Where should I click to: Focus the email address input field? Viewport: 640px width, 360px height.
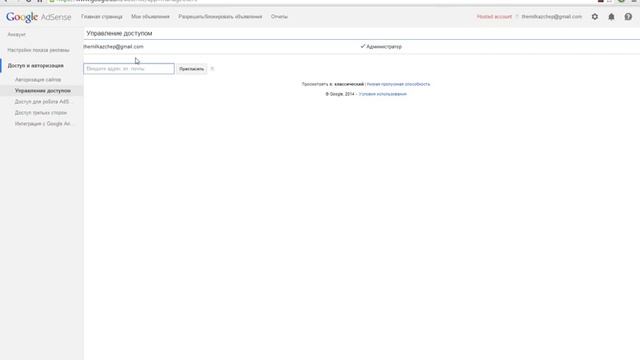click(x=129, y=69)
